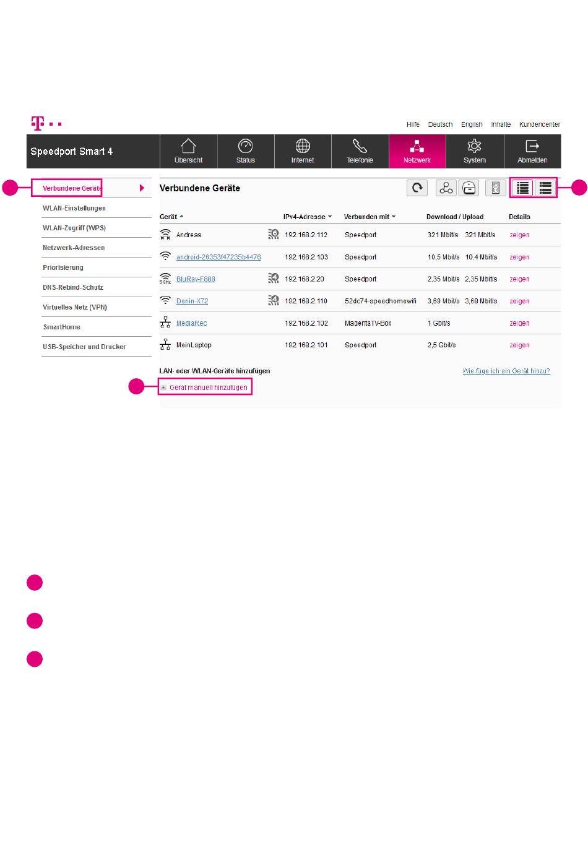
Task: Open USB-Speicher und Drucker in sidebar
Action: [84, 347]
